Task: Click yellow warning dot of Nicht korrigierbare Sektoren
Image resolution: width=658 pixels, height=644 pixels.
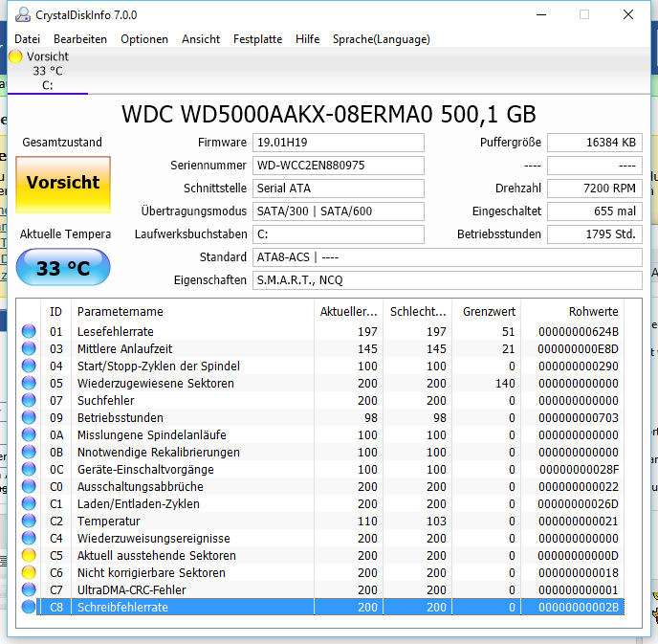Action: click(x=29, y=572)
